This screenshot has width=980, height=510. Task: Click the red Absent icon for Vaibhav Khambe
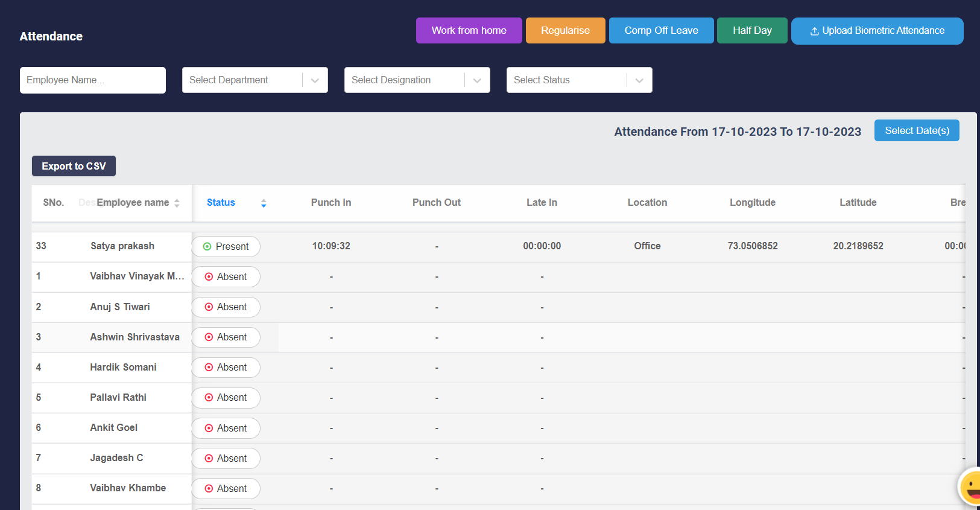click(209, 488)
